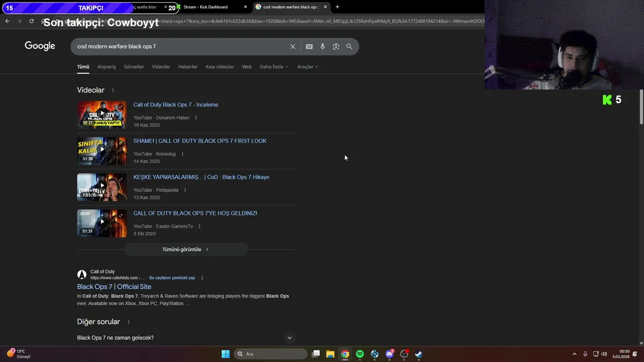Switch to Videolar tab
Viewport: 644px width, 362px height.
(161, 67)
